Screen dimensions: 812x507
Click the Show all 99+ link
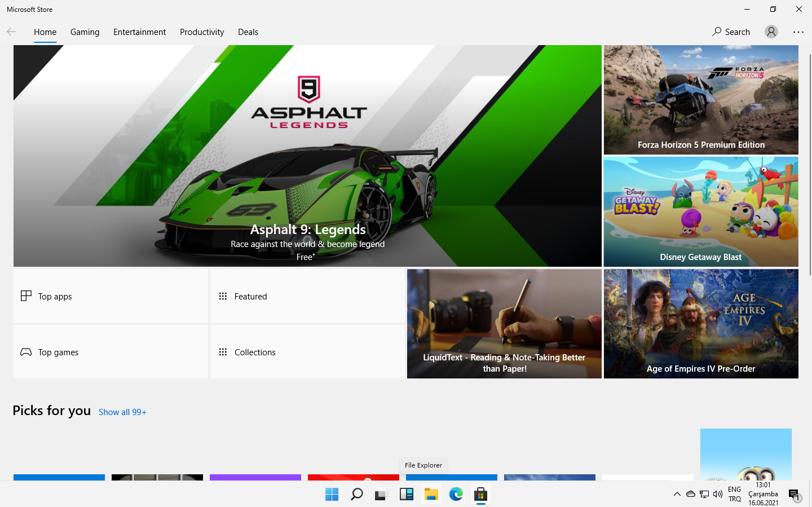(x=122, y=412)
